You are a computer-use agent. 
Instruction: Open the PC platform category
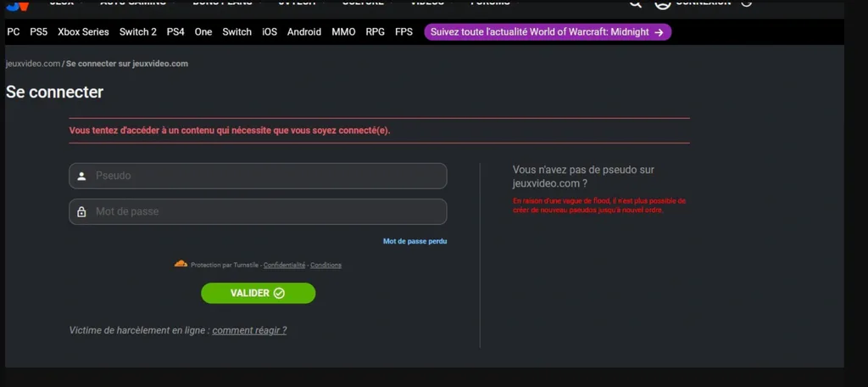point(14,32)
